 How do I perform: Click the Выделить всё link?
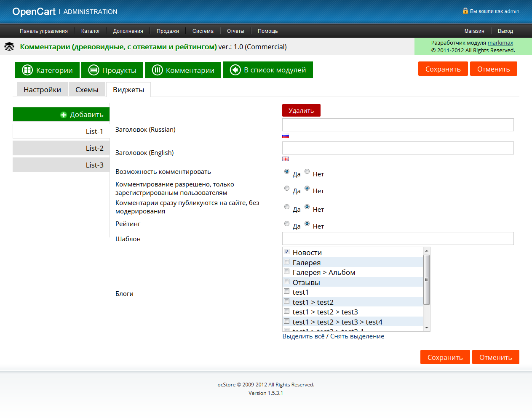303,336
